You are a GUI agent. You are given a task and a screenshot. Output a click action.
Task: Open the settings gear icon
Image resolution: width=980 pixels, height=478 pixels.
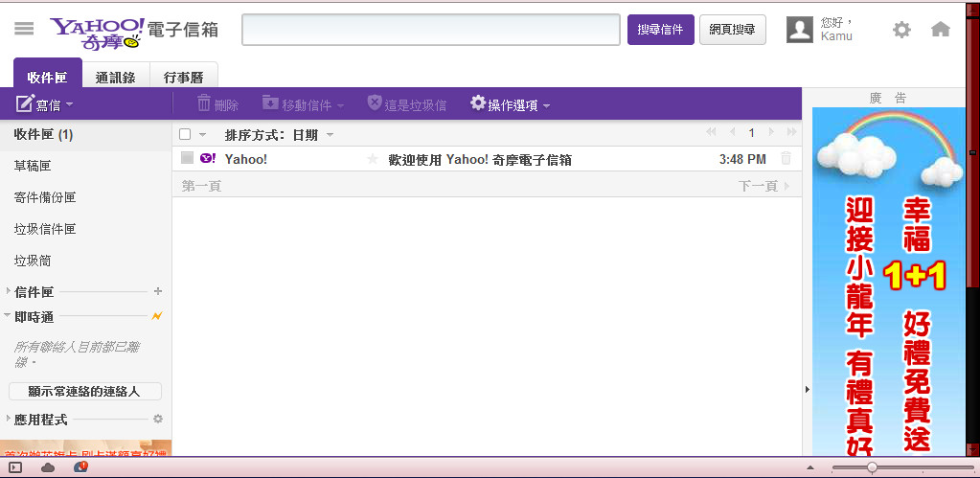click(901, 30)
